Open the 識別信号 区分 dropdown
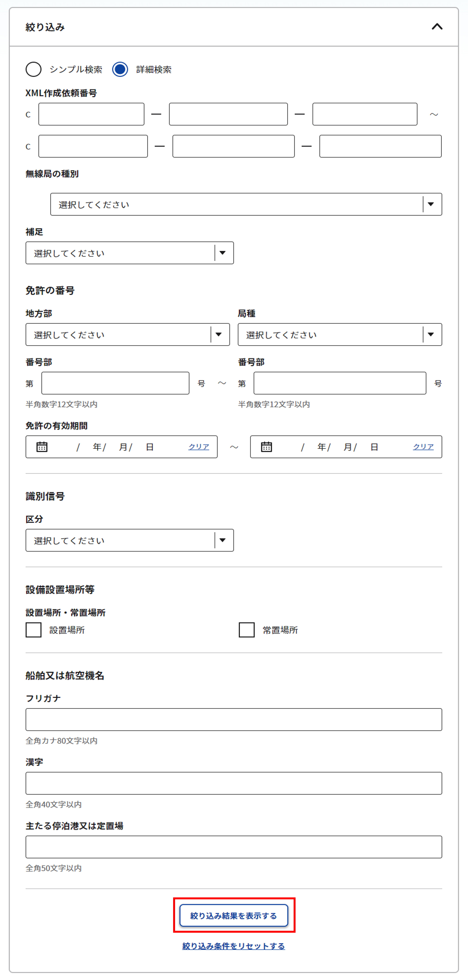 pyautogui.click(x=130, y=540)
